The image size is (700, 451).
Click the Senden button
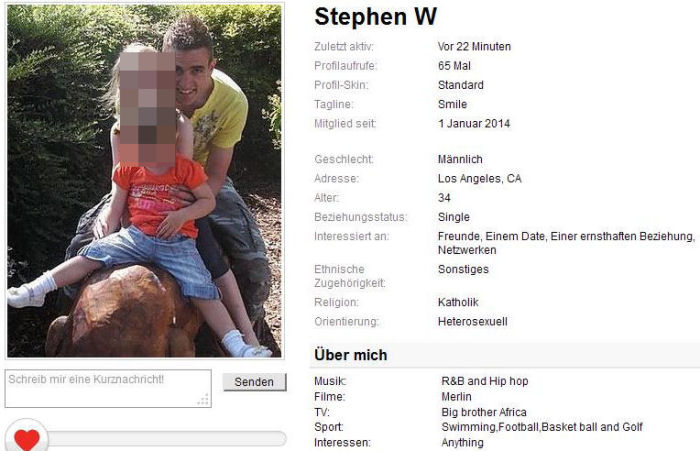click(x=254, y=382)
